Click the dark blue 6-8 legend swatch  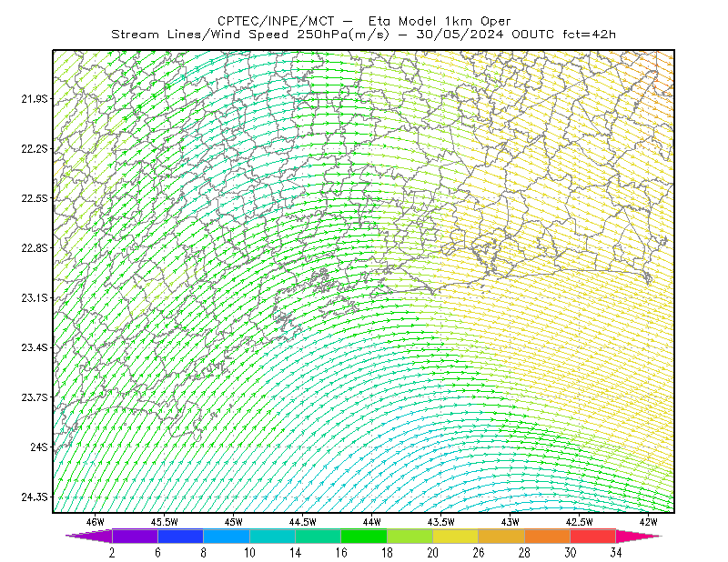180,536
